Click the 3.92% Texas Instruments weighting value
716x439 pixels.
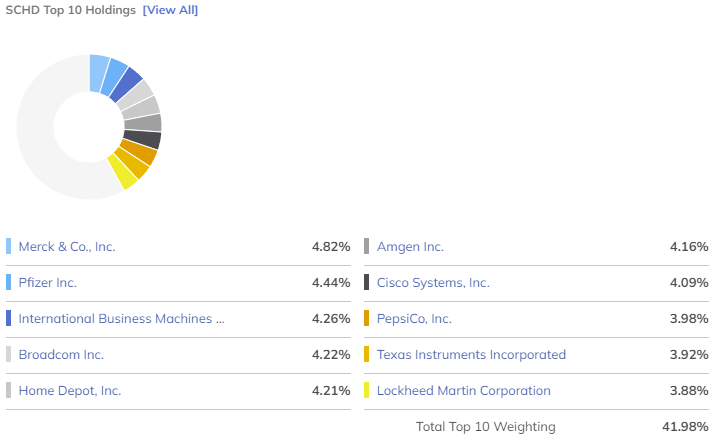[689, 354]
